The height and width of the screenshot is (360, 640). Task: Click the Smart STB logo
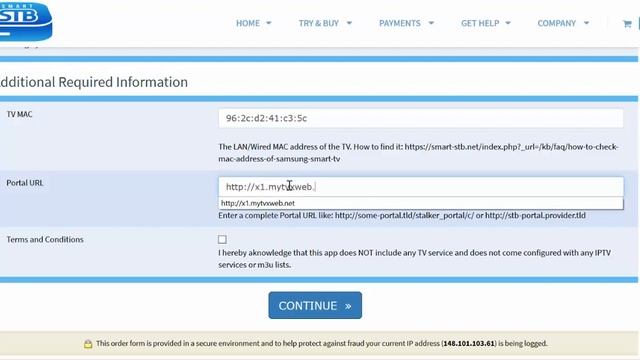pos(26,21)
